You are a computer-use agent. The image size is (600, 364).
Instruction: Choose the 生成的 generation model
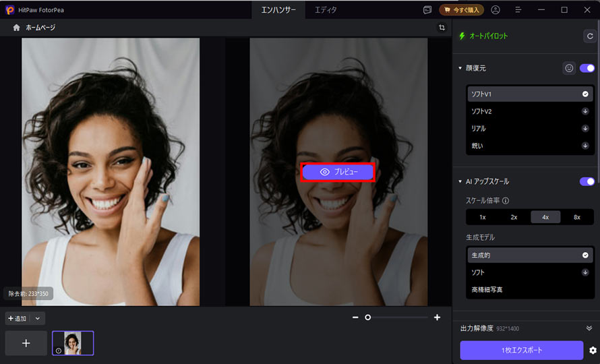coord(530,255)
